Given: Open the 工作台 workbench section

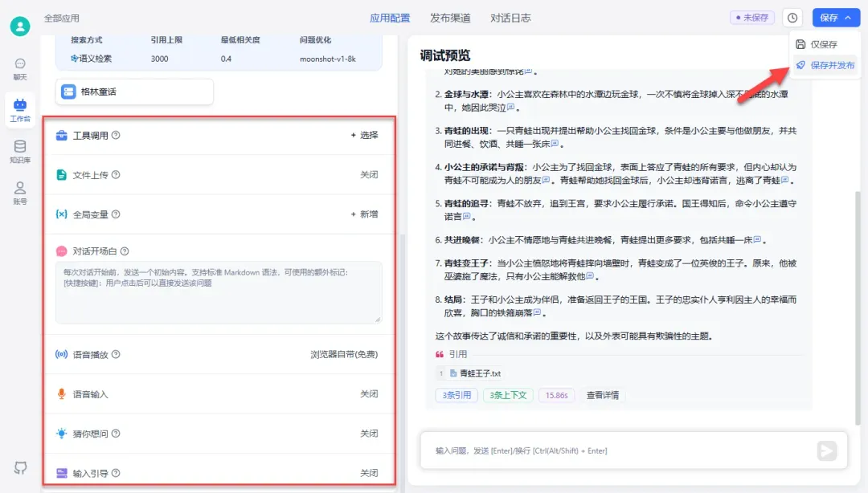Looking at the screenshot, I should coord(20,110).
